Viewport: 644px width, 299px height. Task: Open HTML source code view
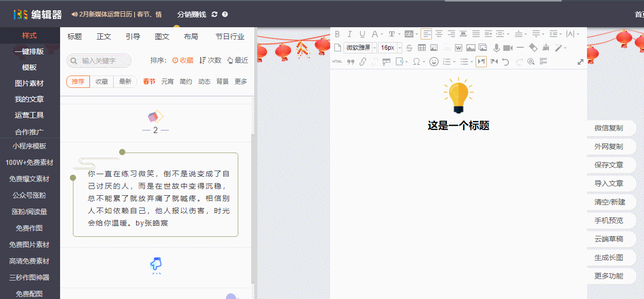[x=337, y=62]
